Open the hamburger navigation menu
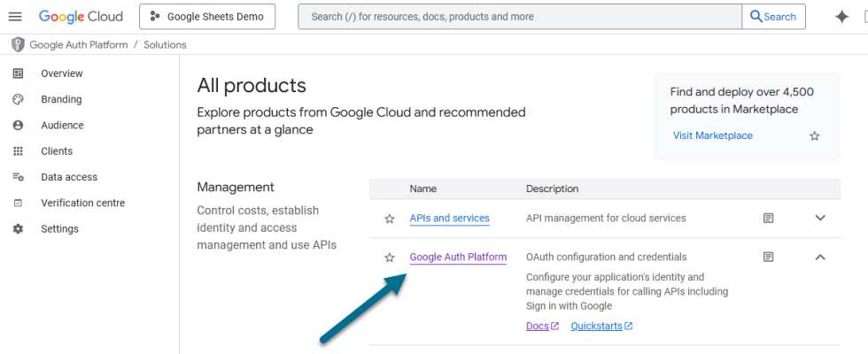This screenshot has height=354, width=868. (15, 17)
